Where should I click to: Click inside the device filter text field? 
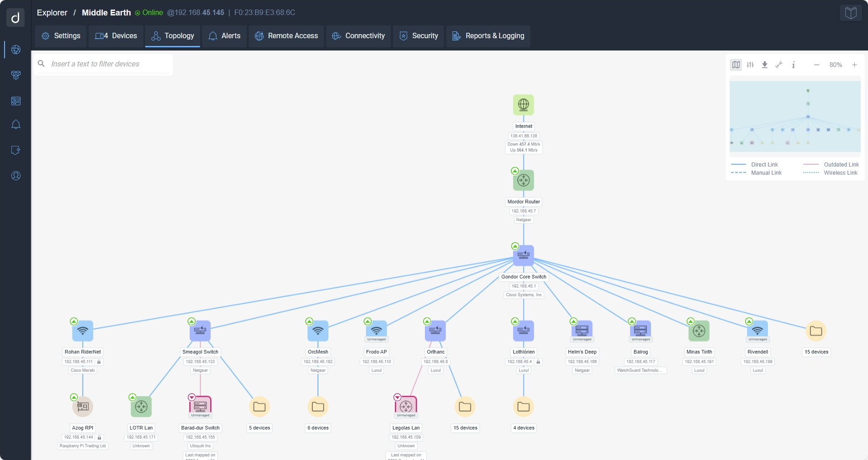click(105, 64)
